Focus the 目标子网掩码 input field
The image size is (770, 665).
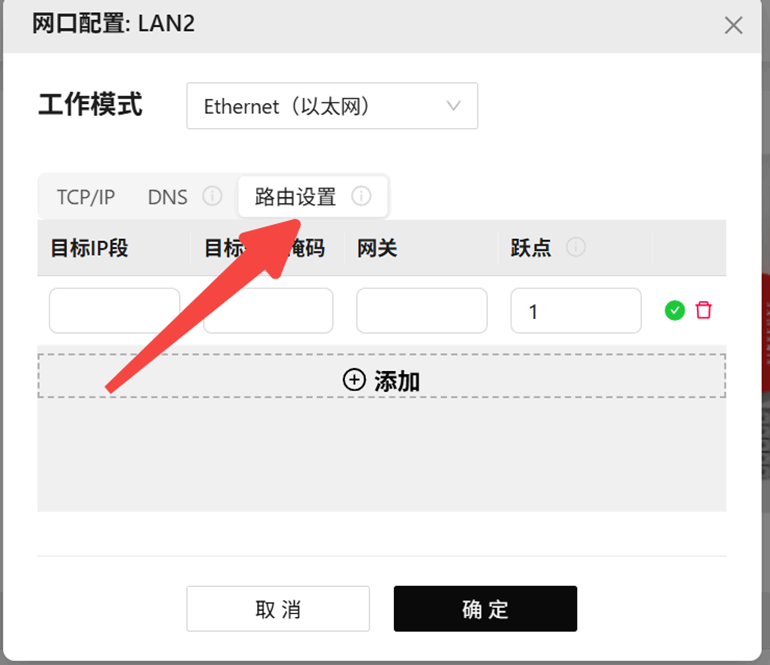(x=268, y=310)
